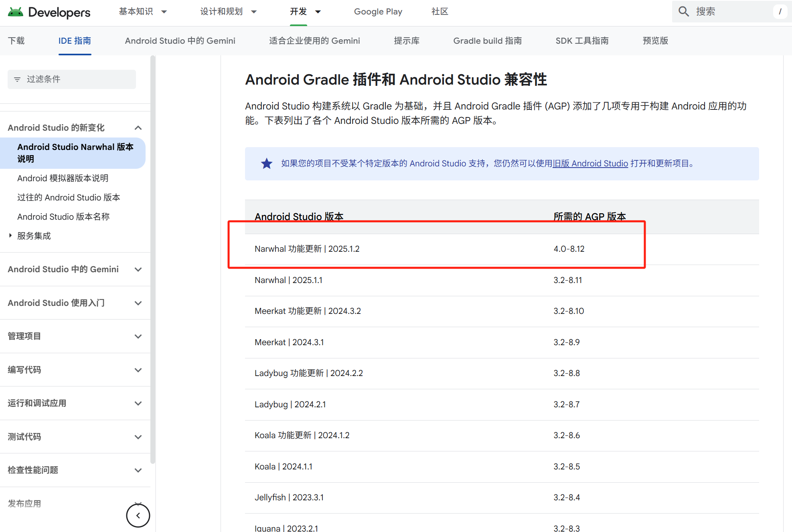Click the filter icon in sidebar

[17, 79]
